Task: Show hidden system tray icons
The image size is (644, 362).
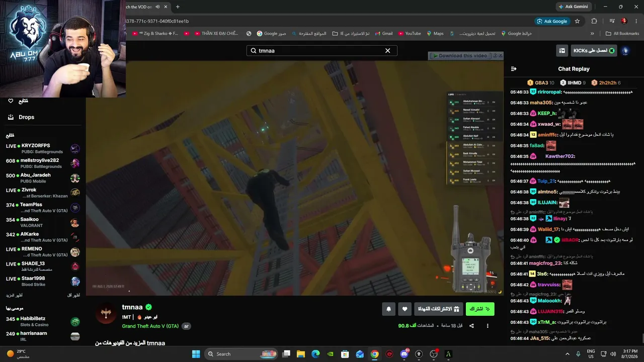Action: coord(568,354)
